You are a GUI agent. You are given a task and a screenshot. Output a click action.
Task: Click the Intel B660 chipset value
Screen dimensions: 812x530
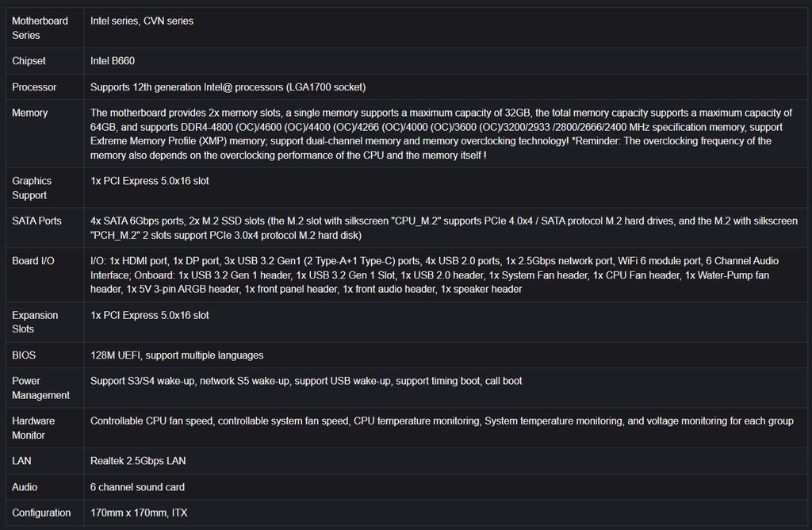[x=118, y=61]
